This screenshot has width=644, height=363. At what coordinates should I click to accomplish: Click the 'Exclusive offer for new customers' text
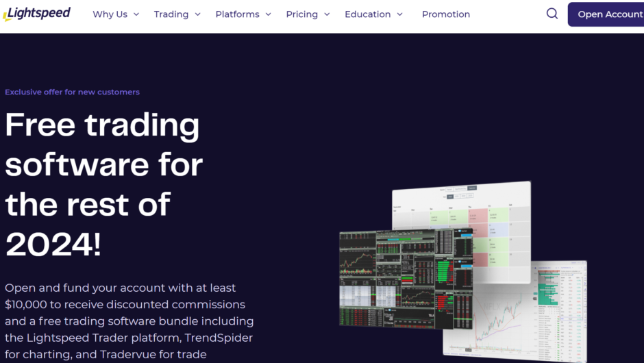coord(72,92)
